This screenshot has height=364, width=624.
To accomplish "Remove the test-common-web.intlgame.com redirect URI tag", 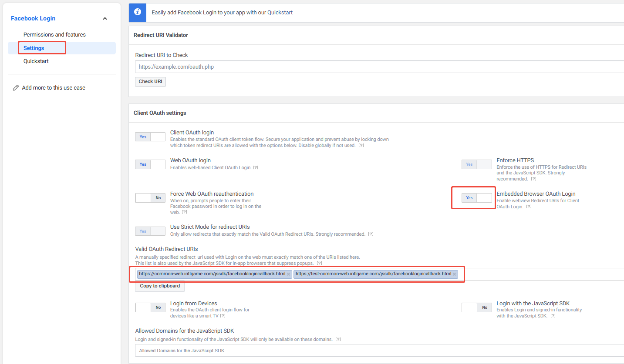I will tap(454, 274).
